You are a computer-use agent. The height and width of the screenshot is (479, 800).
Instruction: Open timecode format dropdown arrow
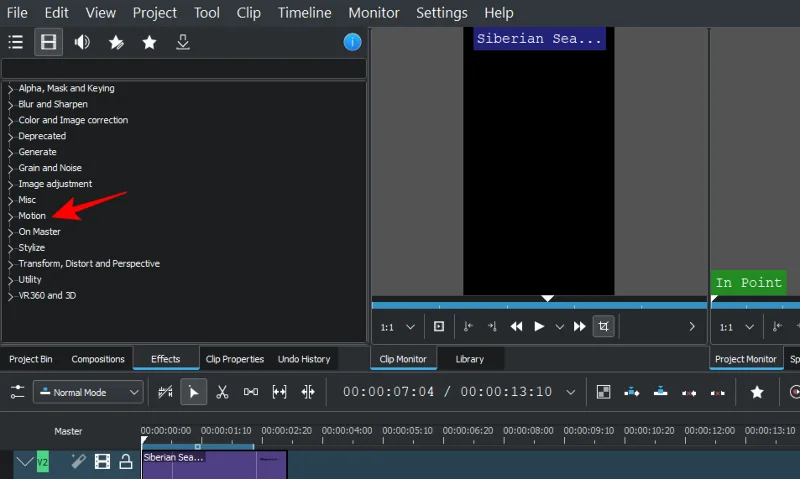coord(571,392)
